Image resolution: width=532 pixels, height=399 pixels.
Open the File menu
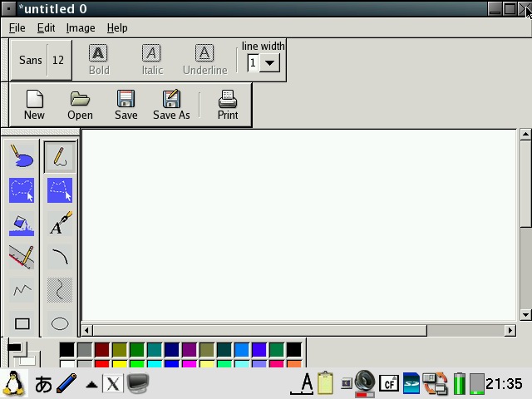click(17, 27)
